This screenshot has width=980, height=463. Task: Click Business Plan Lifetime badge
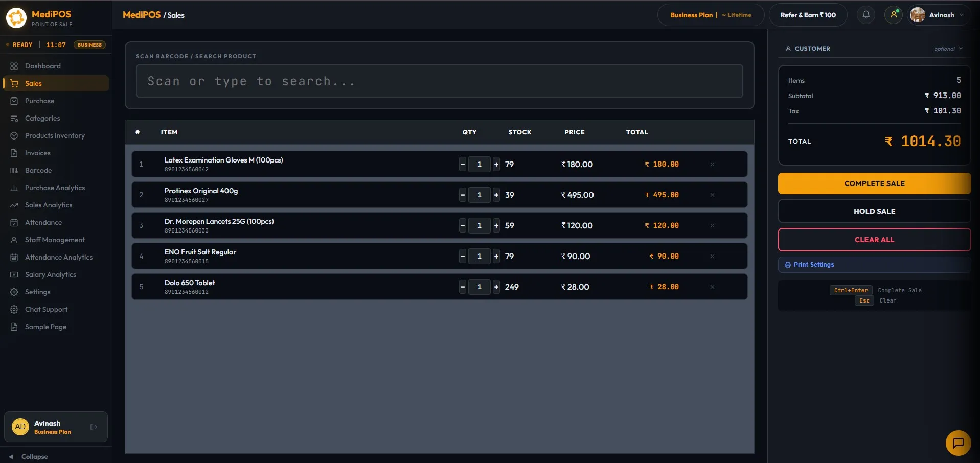point(711,15)
